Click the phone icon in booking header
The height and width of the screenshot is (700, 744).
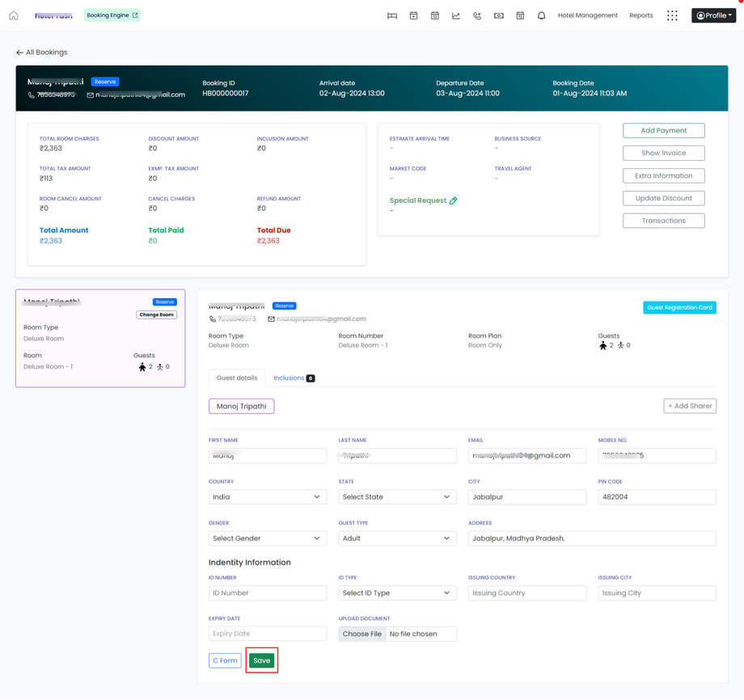(32, 95)
